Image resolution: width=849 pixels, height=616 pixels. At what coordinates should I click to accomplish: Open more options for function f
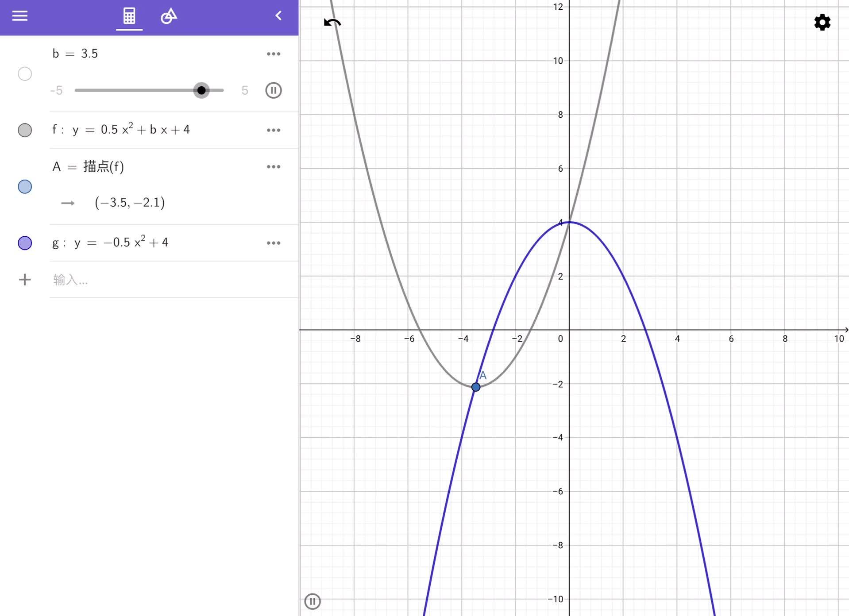274,130
